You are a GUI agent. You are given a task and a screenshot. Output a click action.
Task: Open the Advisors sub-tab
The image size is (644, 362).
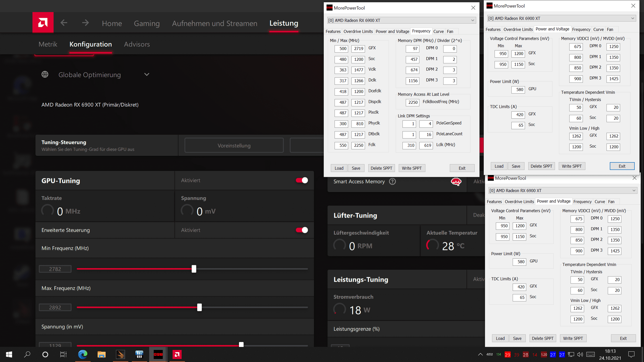pyautogui.click(x=137, y=44)
